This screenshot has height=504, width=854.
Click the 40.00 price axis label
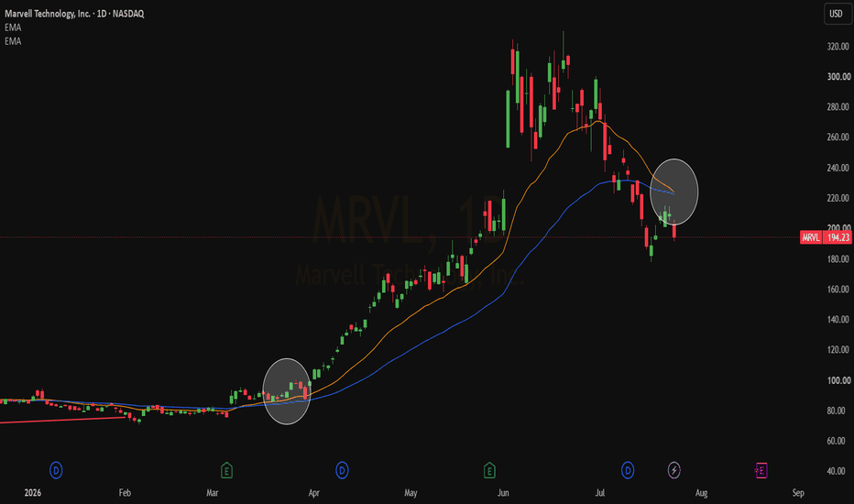[x=837, y=471]
